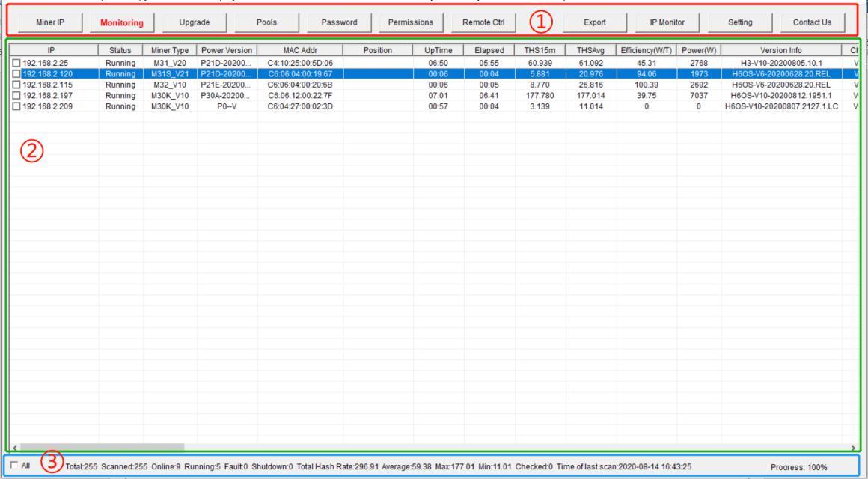The height and width of the screenshot is (479, 868).
Task: Sort by the Efficiency(W/T) column header
Action: [x=645, y=50]
